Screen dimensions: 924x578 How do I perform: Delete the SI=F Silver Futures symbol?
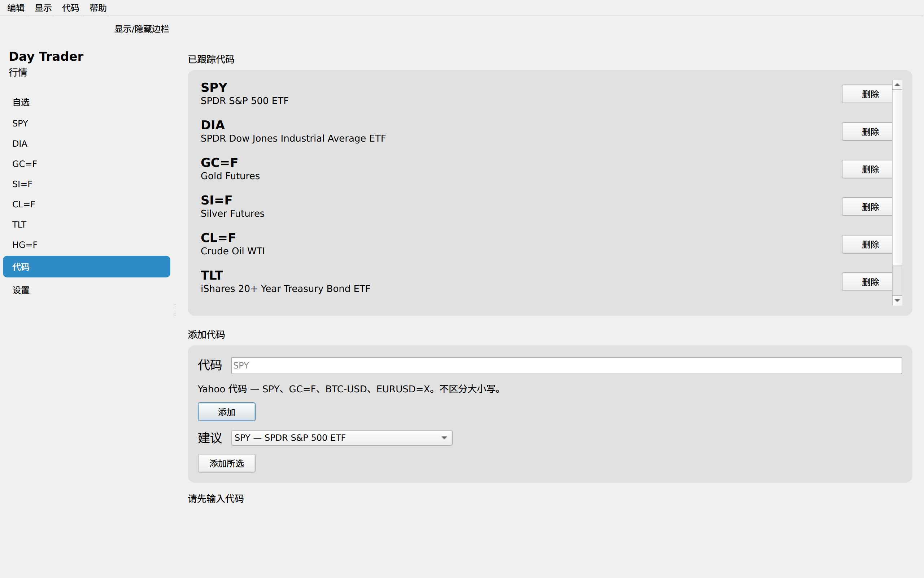867,207
